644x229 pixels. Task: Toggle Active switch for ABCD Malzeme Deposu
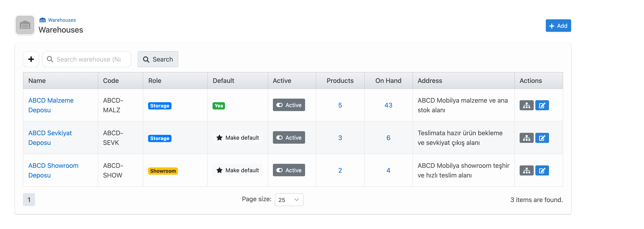[289, 105]
